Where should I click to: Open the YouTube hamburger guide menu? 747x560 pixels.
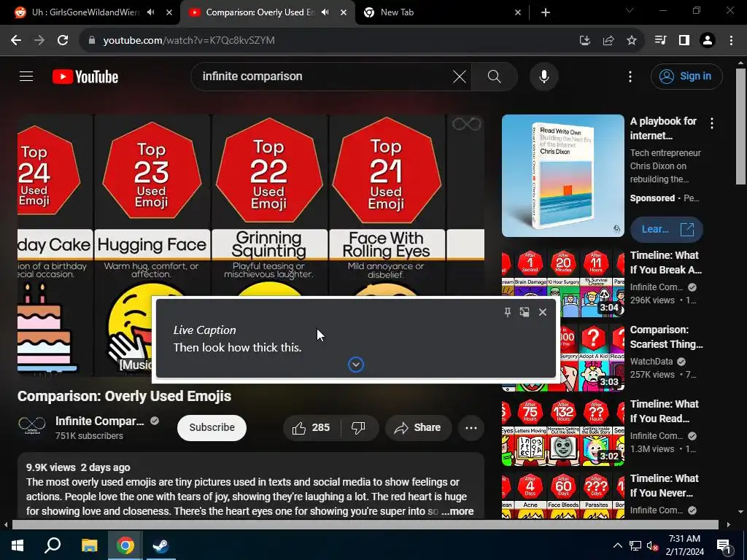click(26, 76)
